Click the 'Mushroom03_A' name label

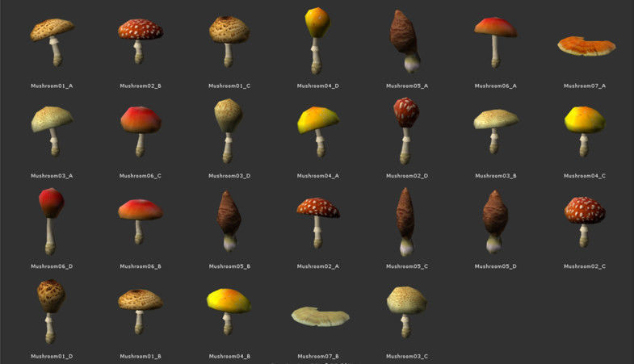[52, 176]
